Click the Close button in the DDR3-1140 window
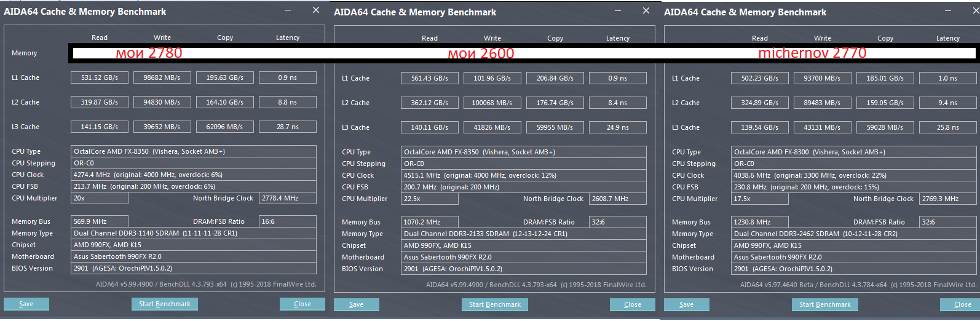 click(x=302, y=304)
